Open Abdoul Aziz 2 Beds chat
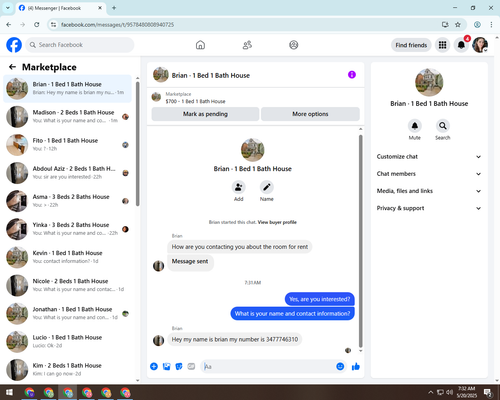 (67, 173)
